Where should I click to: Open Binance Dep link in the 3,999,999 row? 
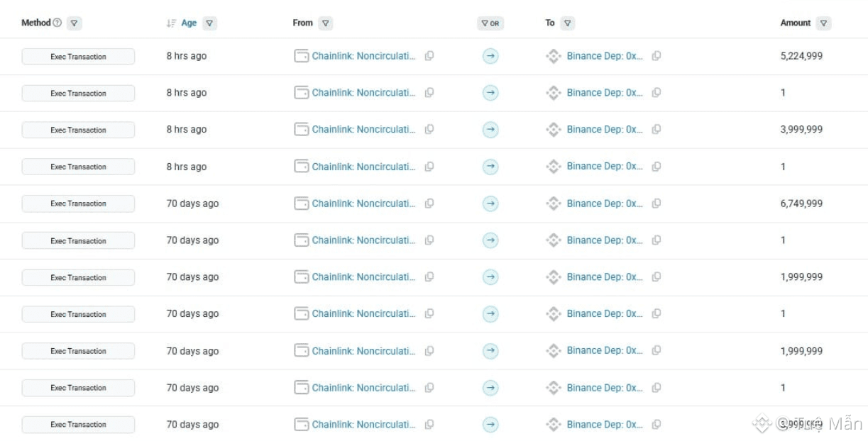tap(605, 130)
